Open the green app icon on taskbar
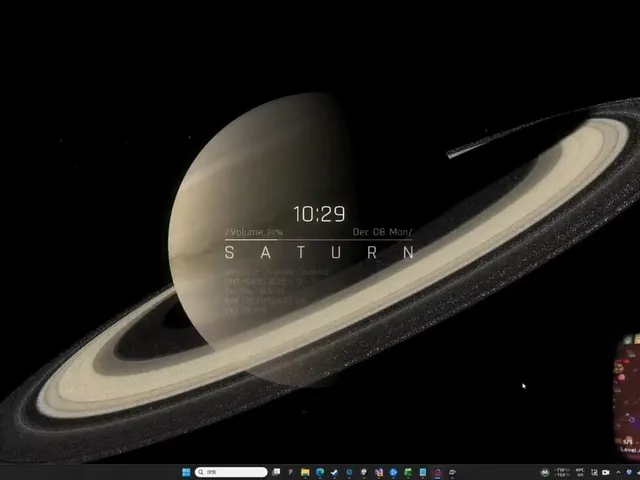Screen dimensions: 640x480 tap(408, 472)
